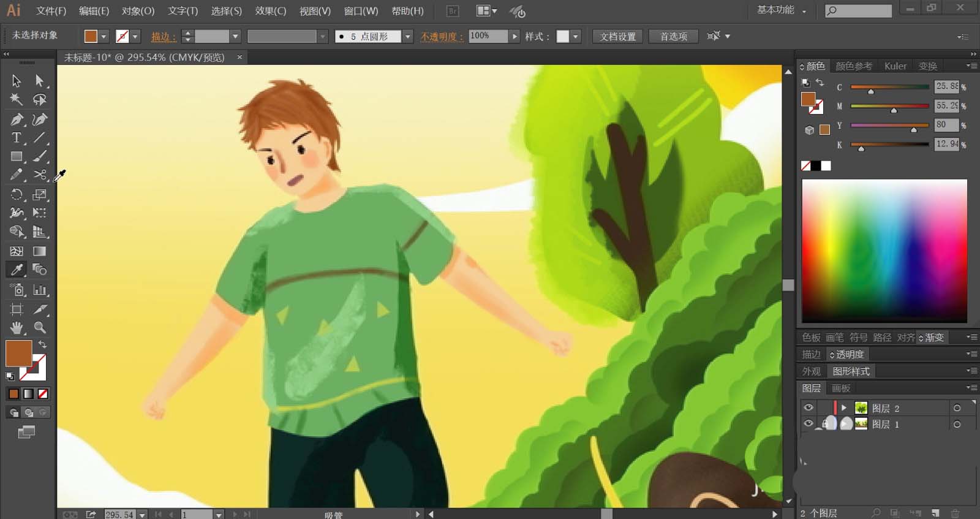
Task: Click the change screen mode icon
Action: [26, 433]
